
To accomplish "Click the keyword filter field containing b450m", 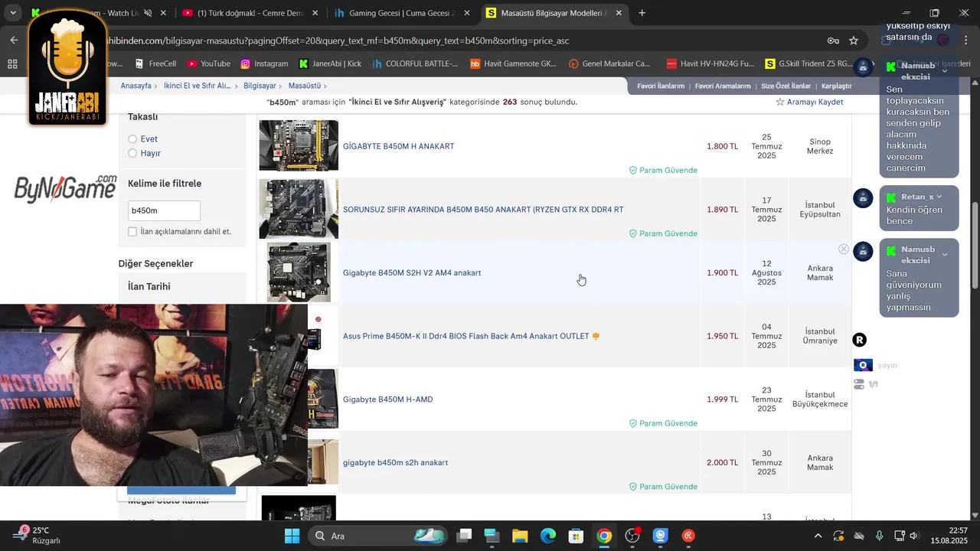I will pos(164,210).
